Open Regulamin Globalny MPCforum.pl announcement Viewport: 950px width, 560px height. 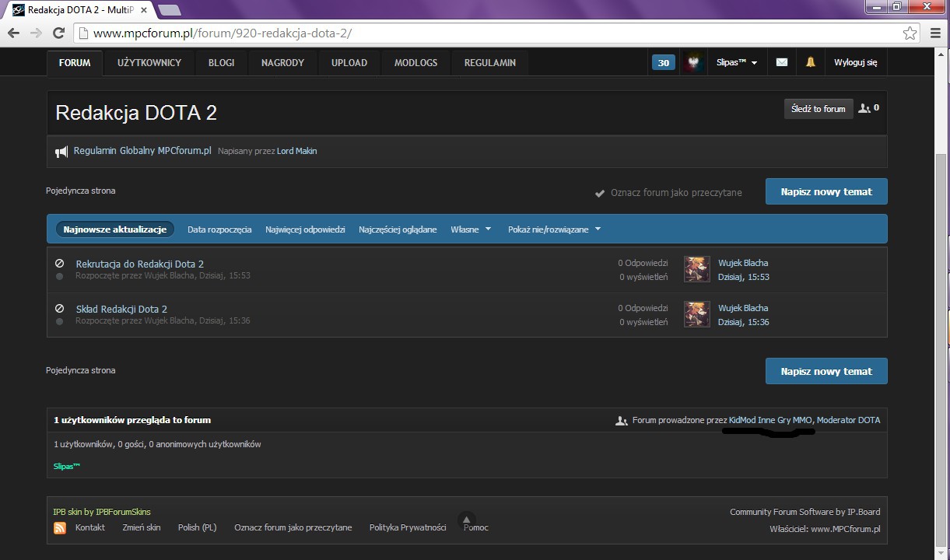[x=142, y=151]
